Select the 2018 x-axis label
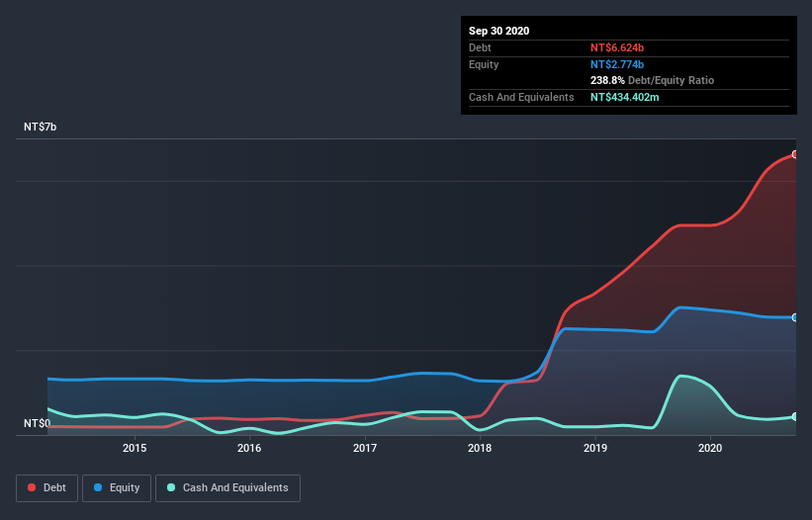 (x=480, y=448)
